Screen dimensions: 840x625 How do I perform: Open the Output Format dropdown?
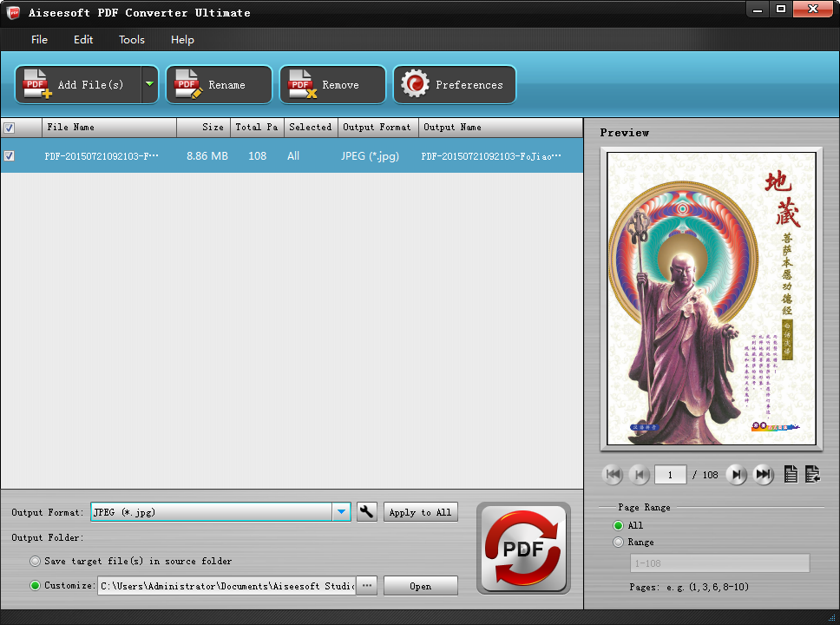point(341,511)
